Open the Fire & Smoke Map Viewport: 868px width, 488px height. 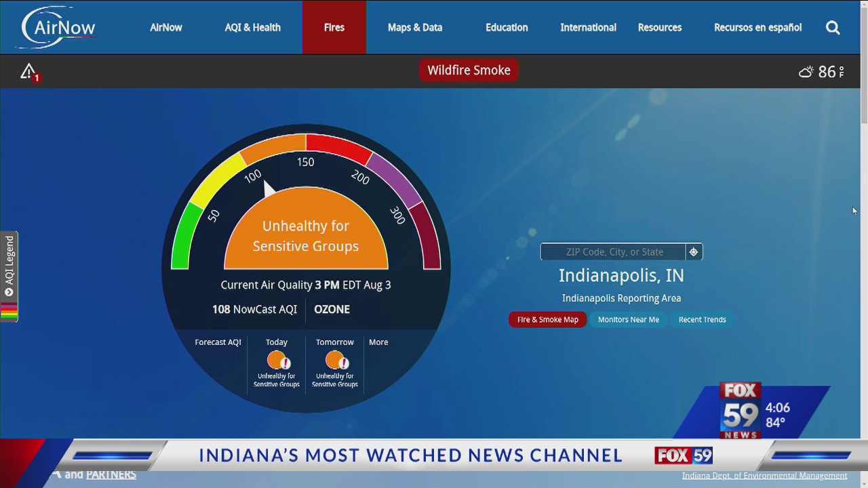click(x=547, y=319)
